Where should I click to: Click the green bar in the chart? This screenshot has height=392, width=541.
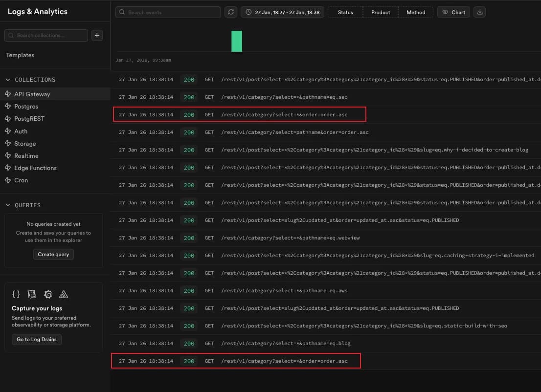[x=237, y=41]
